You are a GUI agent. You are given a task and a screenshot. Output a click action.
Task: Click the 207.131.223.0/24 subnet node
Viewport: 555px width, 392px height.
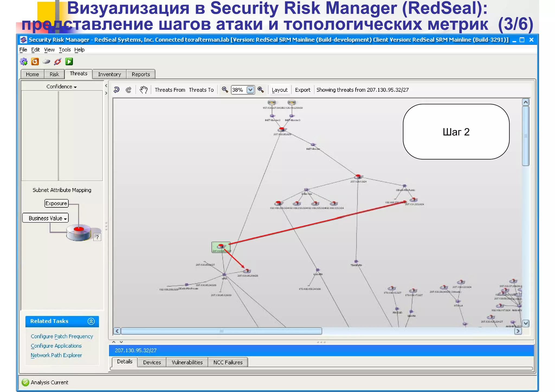(414, 200)
